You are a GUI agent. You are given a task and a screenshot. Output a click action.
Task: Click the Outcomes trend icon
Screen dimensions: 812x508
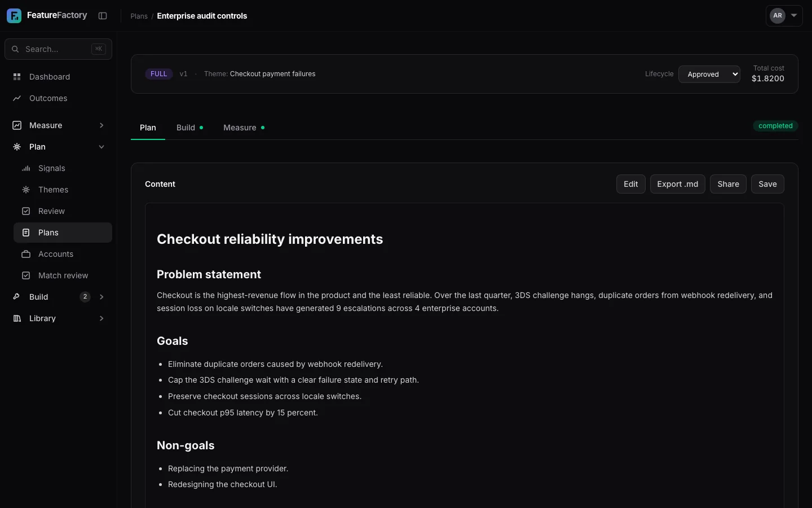17,98
